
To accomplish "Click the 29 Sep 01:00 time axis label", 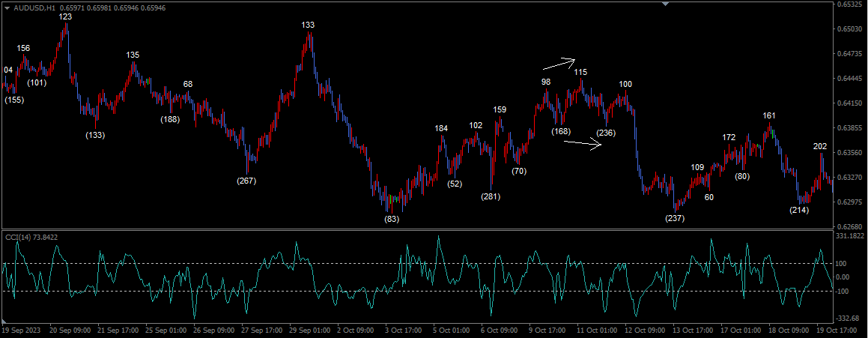I will coord(310,331).
